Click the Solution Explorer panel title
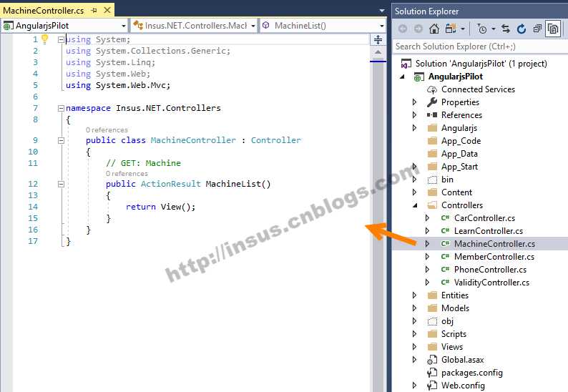This screenshot has height=392, width=568. [x=426, y=11]
